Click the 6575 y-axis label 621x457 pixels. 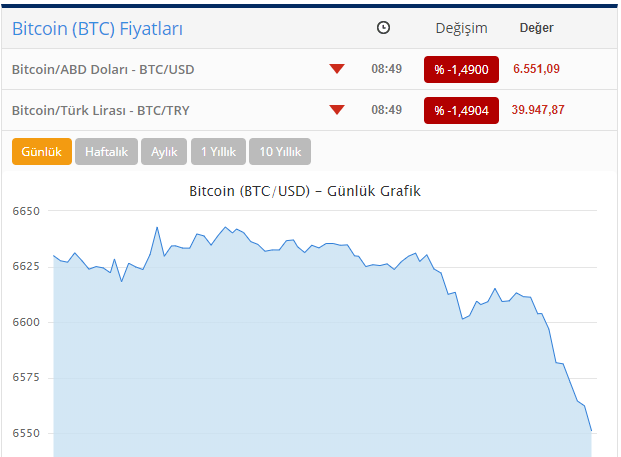26,377
